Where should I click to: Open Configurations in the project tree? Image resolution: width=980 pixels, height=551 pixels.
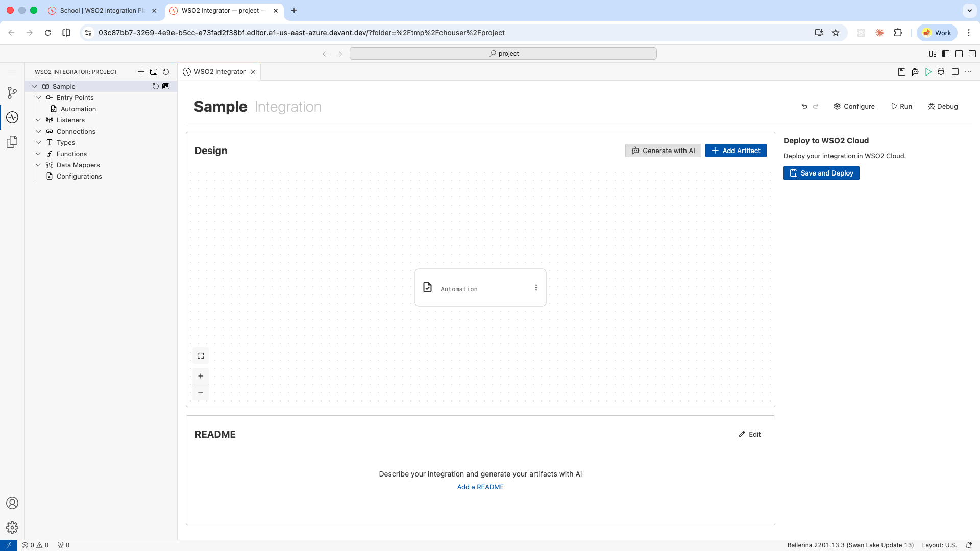click(79, 176)
